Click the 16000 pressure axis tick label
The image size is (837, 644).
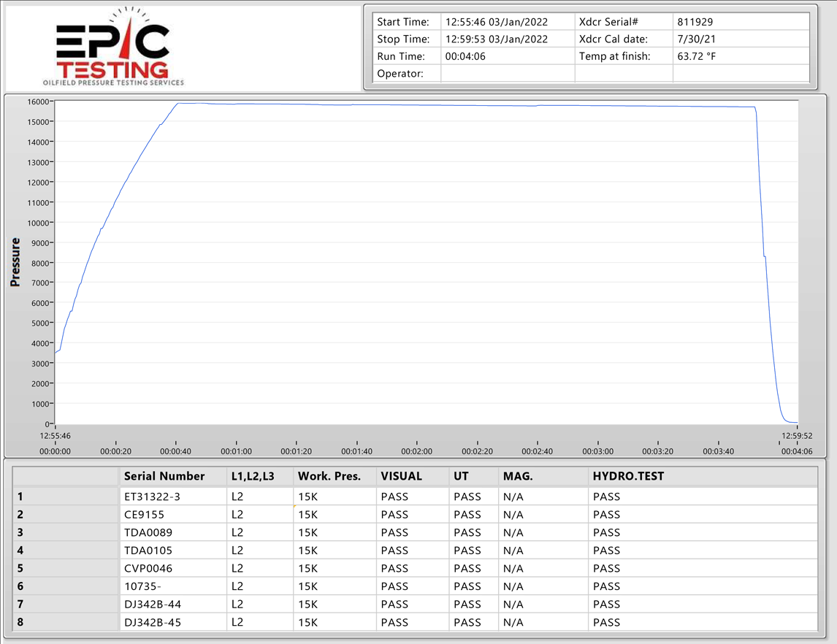37,101
